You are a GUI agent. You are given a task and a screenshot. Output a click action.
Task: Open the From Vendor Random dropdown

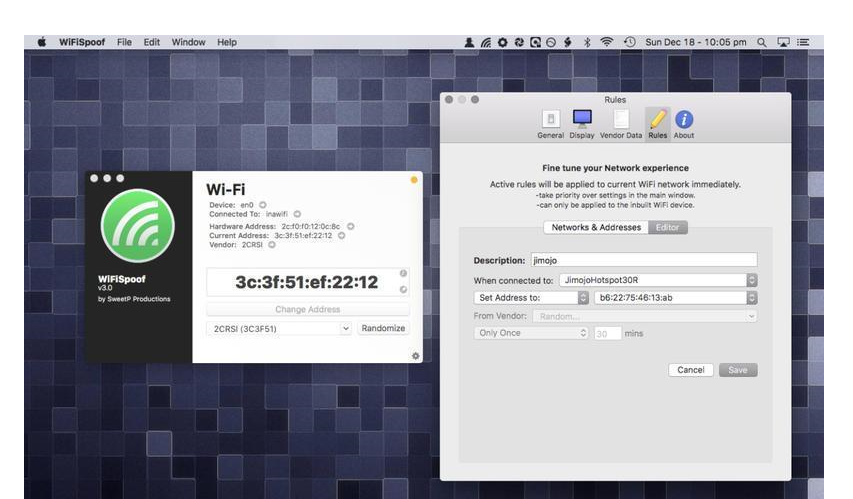point(645,316)
